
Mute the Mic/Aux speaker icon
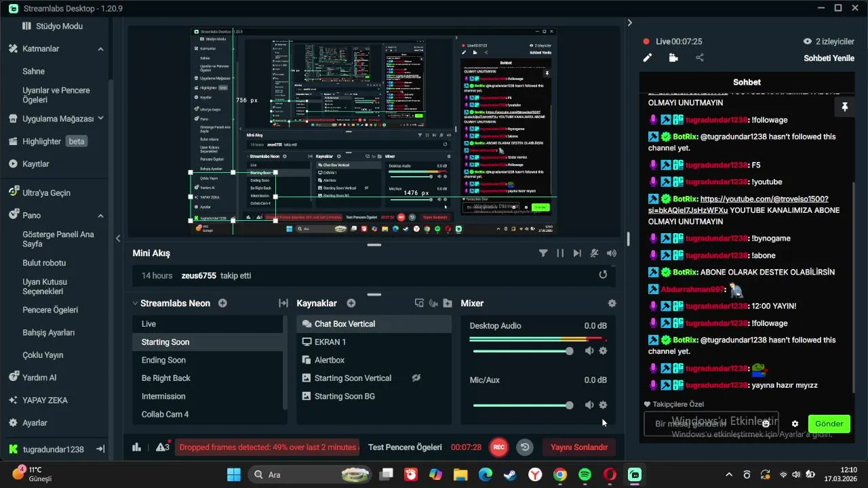(589, 405)
